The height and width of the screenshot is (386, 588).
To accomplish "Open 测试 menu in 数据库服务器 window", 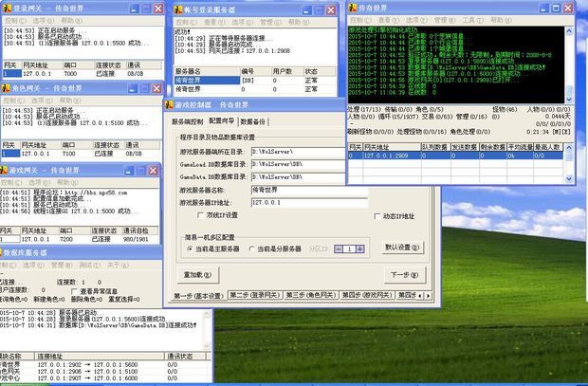I will click(90, 266).
